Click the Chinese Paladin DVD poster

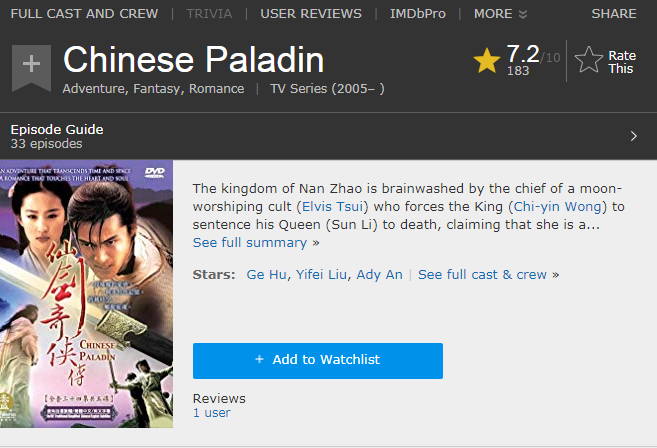[86, 294]
